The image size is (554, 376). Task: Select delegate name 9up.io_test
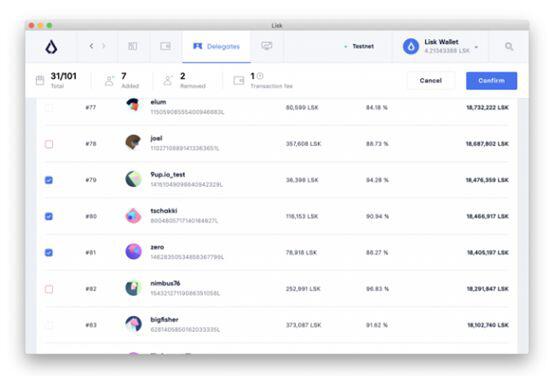coord(167,175)
